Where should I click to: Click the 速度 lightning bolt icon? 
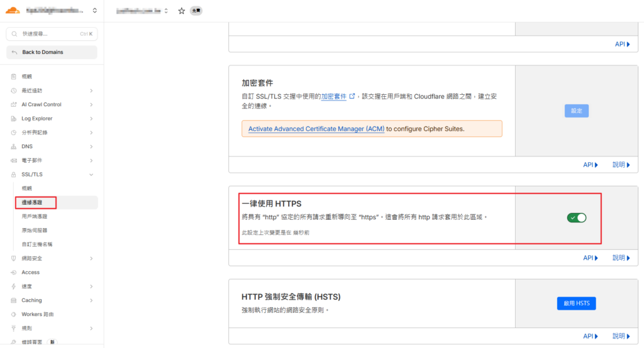coord(14,286)
